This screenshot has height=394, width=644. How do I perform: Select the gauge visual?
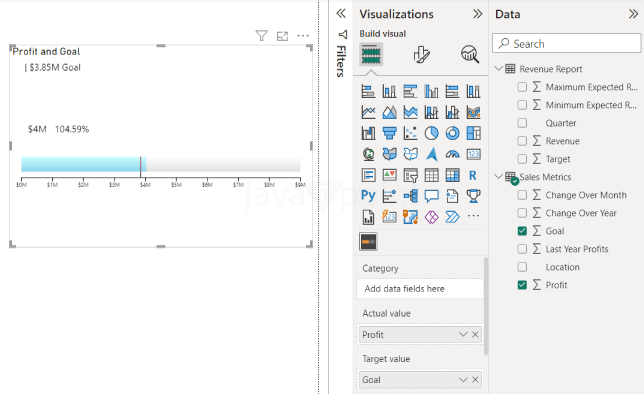(452, 154)
